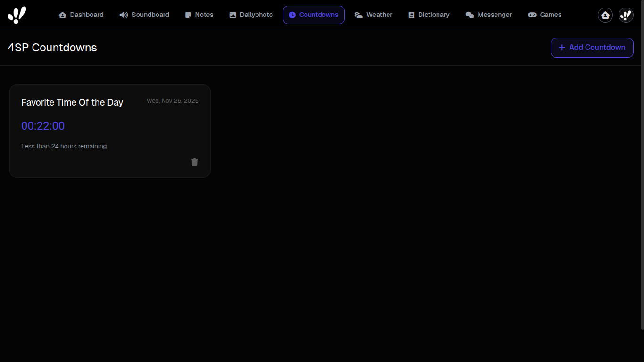Select the Games controller icon
Viewport: 644px width, 362px height.
(x=532, y=15)
